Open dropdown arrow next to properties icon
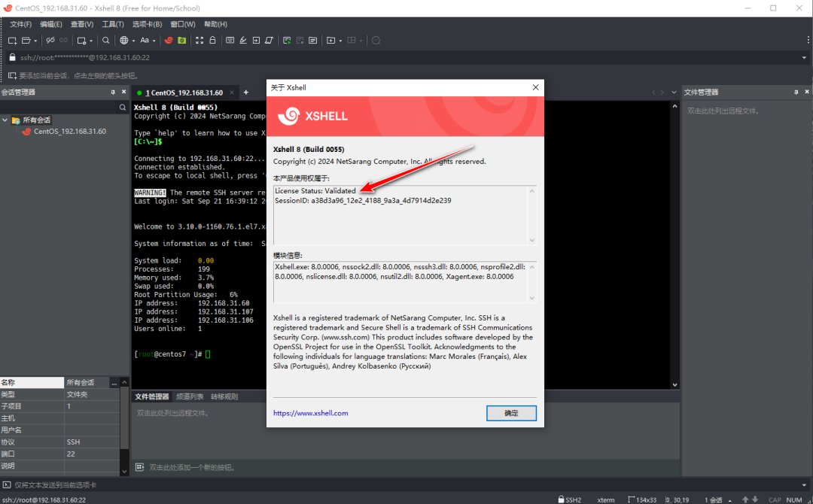The width and height of the screenshot is (813, 504). (x=91, y=41)
